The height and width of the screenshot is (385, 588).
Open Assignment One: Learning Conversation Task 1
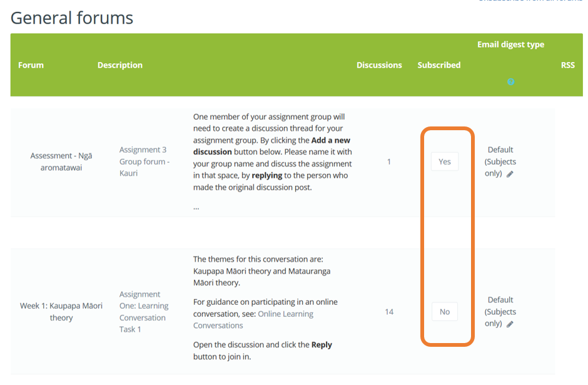tap(144, 312)
